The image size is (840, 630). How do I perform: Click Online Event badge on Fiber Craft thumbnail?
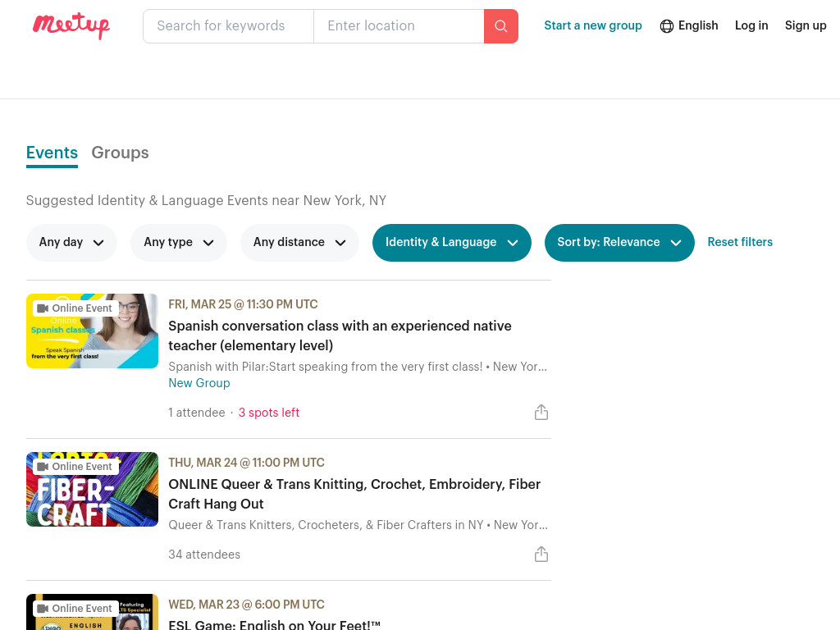(x=75, y=467)
